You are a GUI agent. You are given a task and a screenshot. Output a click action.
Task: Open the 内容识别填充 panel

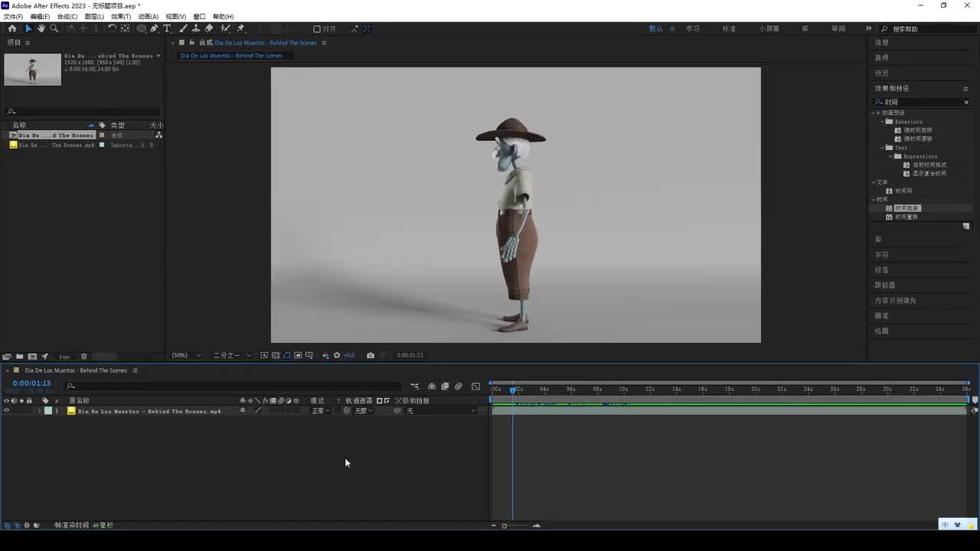click(896, 301)
